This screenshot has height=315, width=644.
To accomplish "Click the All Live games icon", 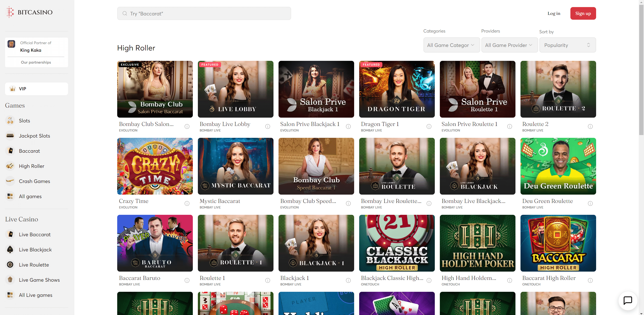I will pos(10,295).
